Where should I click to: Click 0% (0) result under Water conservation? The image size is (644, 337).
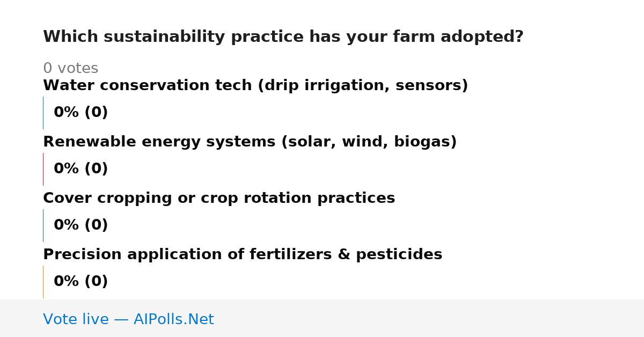(81, 113)
